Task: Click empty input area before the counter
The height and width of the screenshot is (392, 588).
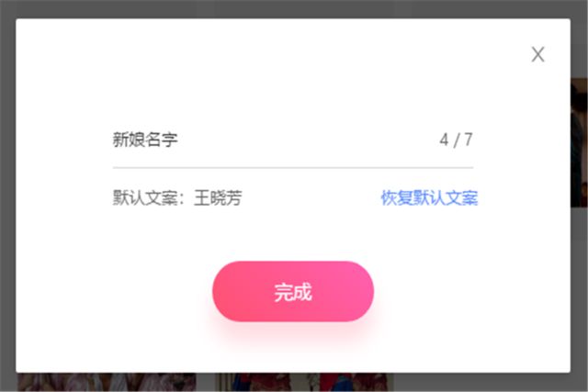Action: [x=308, y=140]
